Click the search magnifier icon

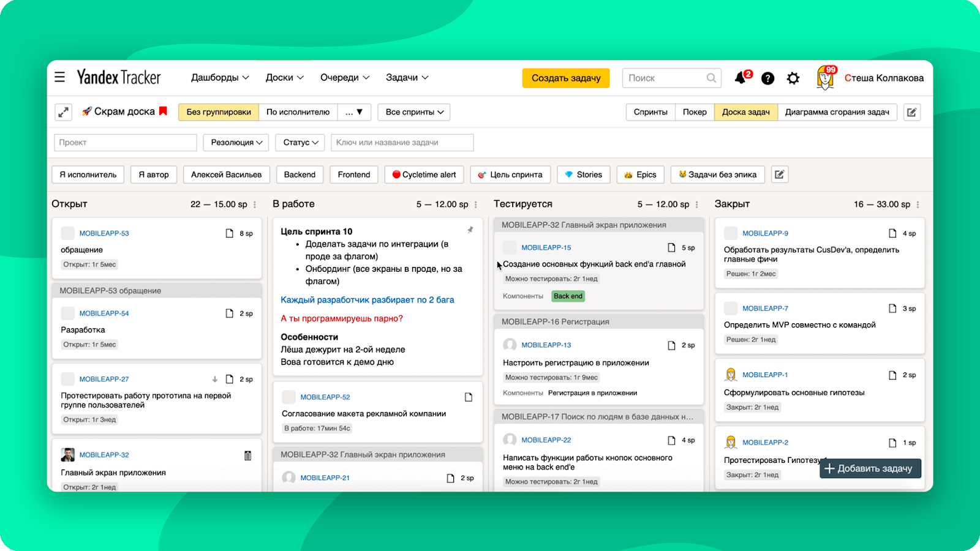[x=711, y=78]
